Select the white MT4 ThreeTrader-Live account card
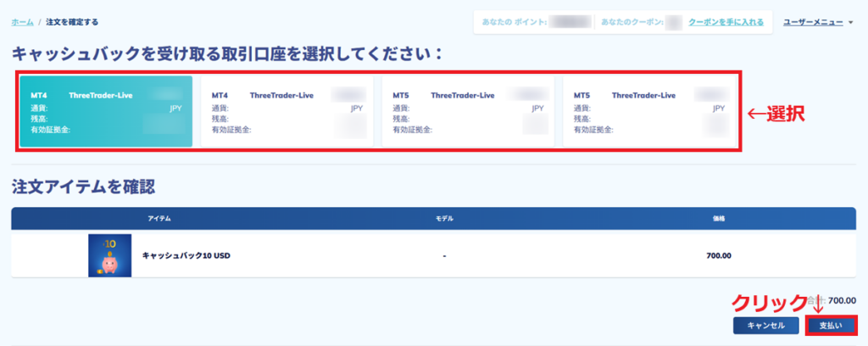The image size is (868, 346). [287, 111]
